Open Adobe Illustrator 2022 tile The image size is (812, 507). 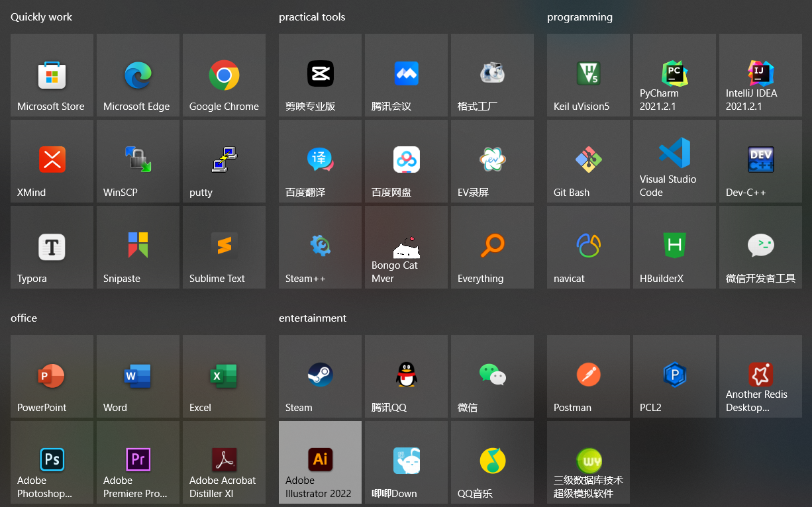point(320,462)
